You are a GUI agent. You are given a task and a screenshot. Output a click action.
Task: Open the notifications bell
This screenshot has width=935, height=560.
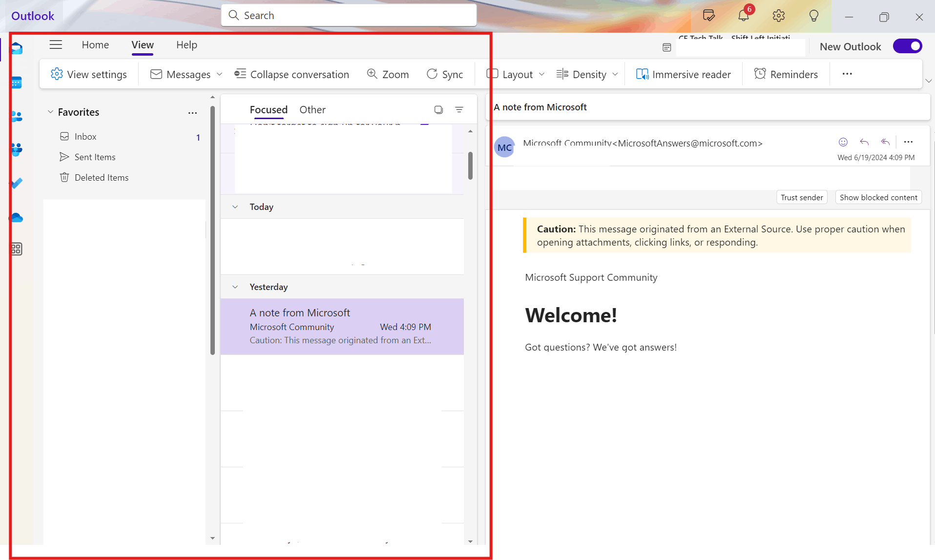coord(744,16)
